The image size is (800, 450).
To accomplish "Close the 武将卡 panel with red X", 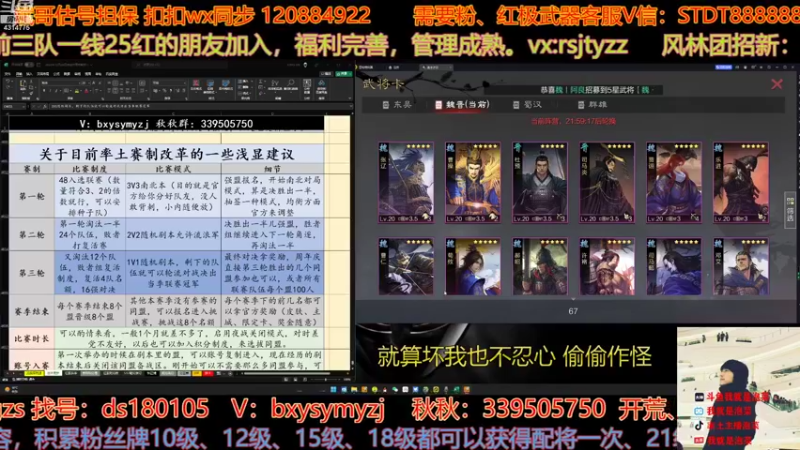I will pyautogui.click(x=777, y=84).
